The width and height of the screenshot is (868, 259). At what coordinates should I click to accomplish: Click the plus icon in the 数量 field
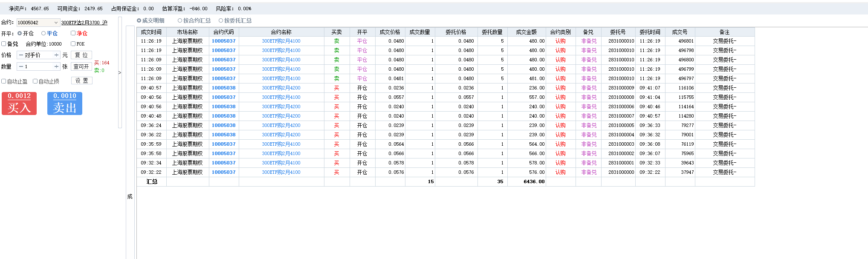click(x=56, y=66)
